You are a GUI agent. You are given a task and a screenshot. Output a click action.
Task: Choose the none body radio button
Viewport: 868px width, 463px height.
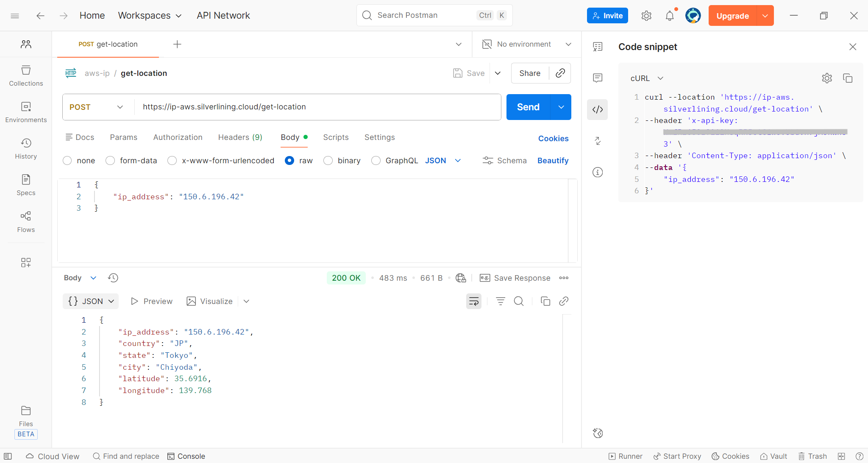pos(67,161)
